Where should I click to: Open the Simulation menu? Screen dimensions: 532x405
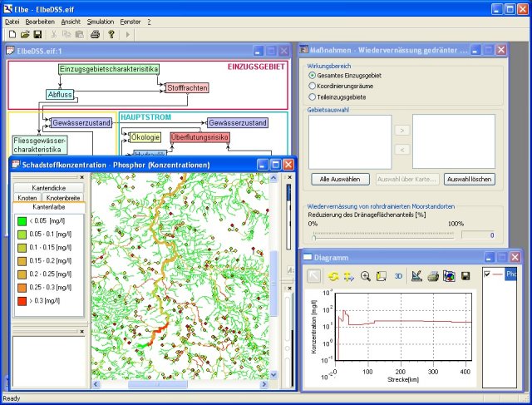point(100,21)
